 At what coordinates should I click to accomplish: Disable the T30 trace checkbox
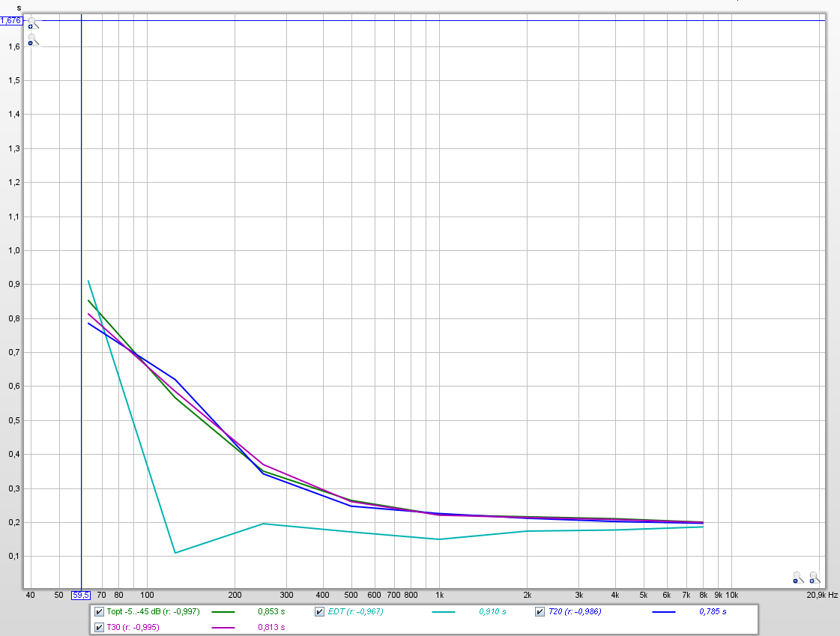pyautogui.click(x=99, y=627)
